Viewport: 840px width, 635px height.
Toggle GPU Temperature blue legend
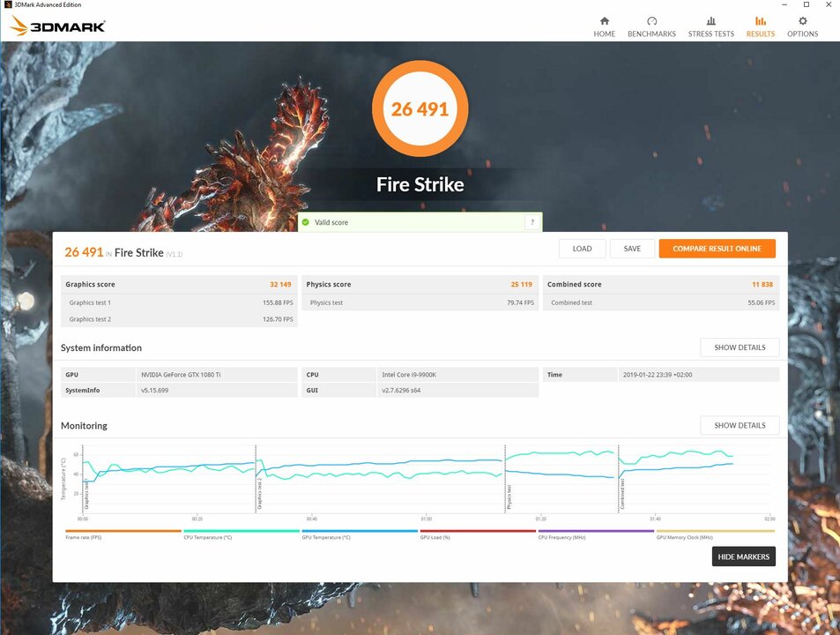360,534
